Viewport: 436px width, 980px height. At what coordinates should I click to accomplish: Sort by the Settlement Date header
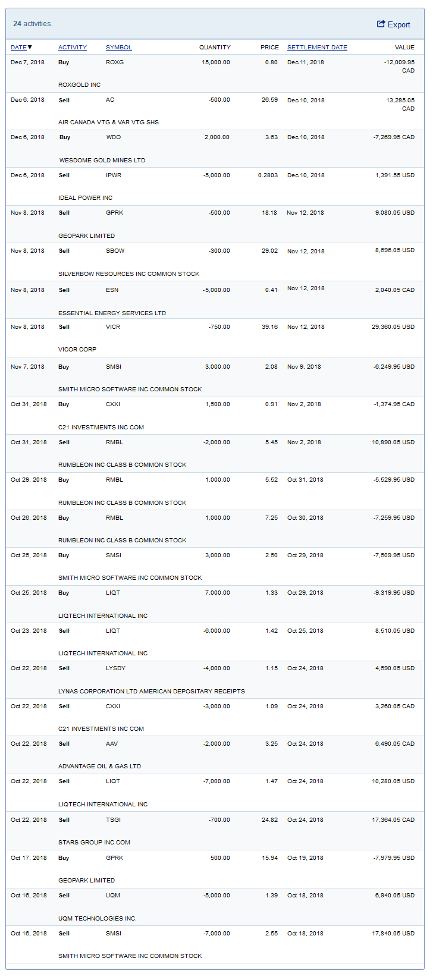click(x=317, y=48)
